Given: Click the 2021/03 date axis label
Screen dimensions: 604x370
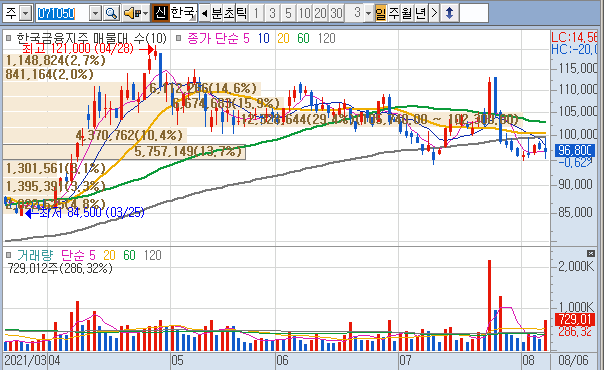Looking at the screenshot, I should (25, 361).
